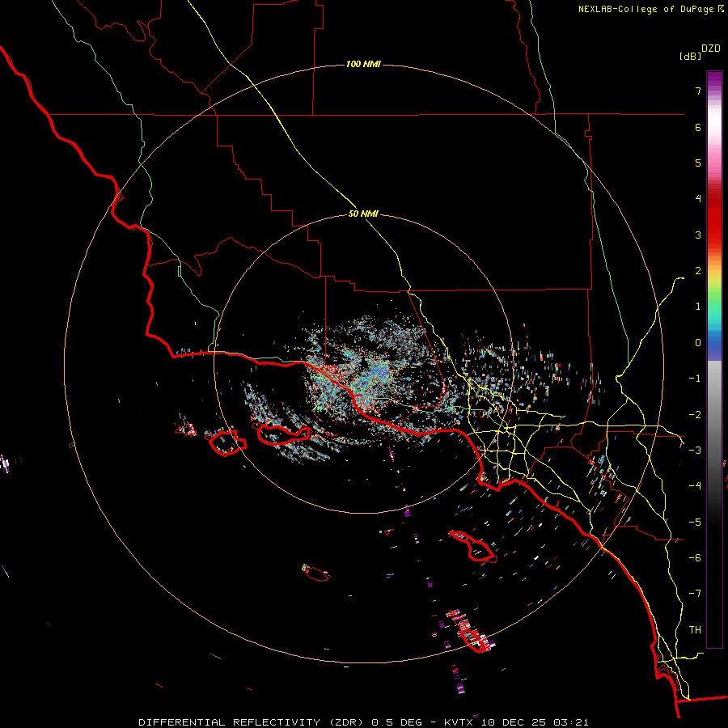Click the 6 value on color scale
This screenshot has width=728, height=728.
(x=698, y=127)
